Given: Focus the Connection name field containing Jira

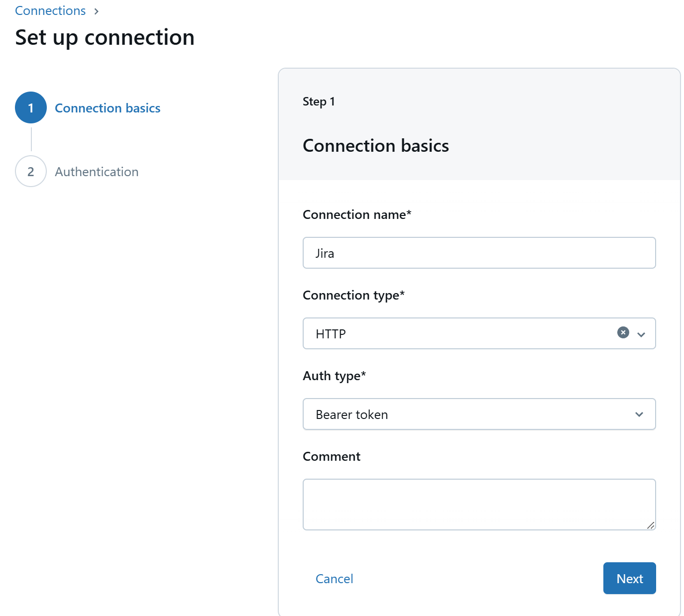Looking at the screenshot, I should (479, 253).
